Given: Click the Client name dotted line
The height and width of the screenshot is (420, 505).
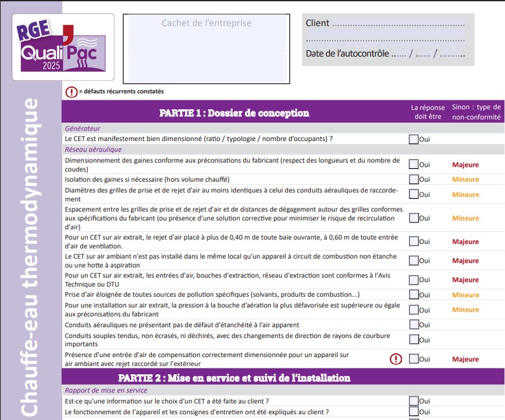Looking at the screenshot, I should 398,24.
